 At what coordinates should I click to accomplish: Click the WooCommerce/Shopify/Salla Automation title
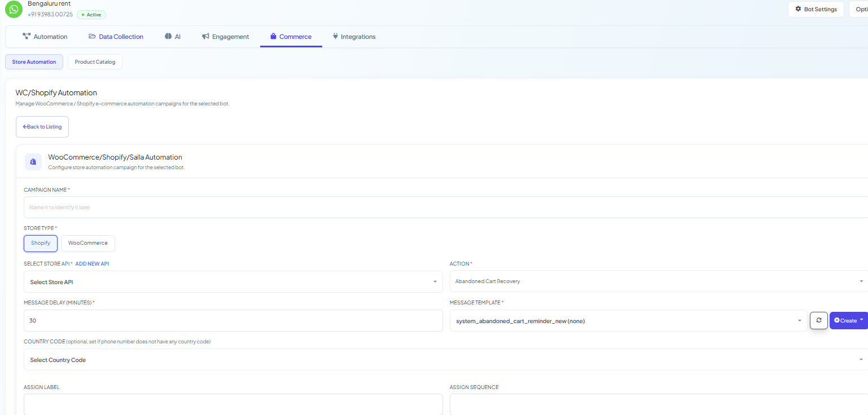115,157
